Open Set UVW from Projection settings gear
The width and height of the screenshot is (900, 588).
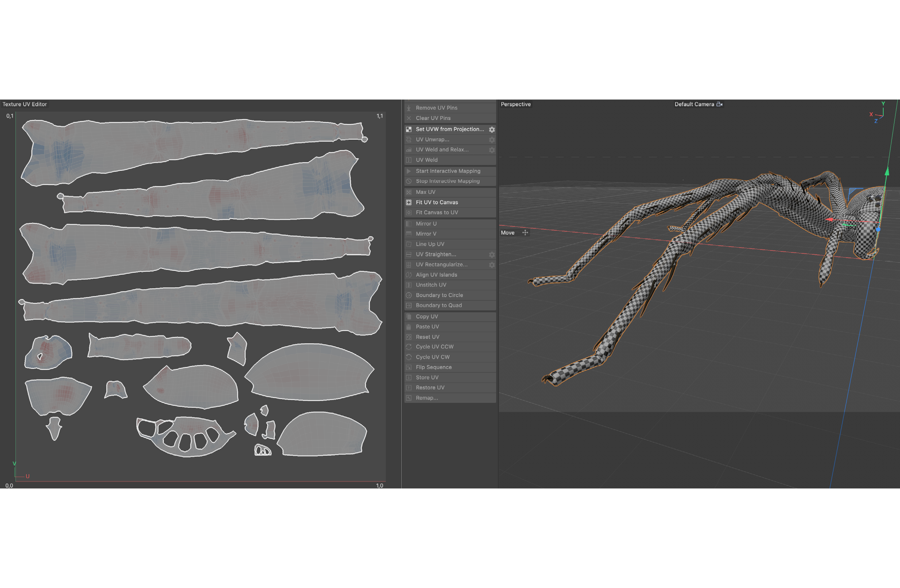click(492, 130)
